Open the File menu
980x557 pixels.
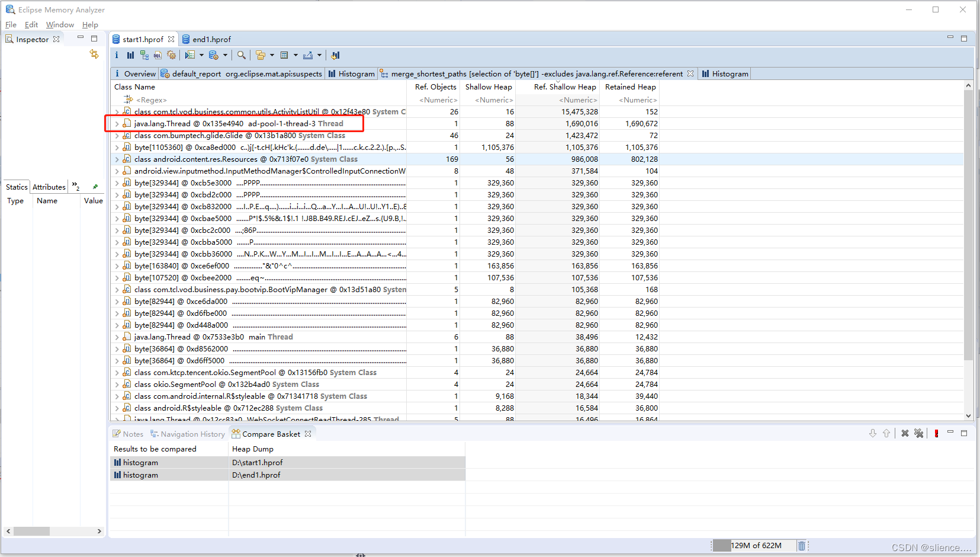[x=11, y=25]
